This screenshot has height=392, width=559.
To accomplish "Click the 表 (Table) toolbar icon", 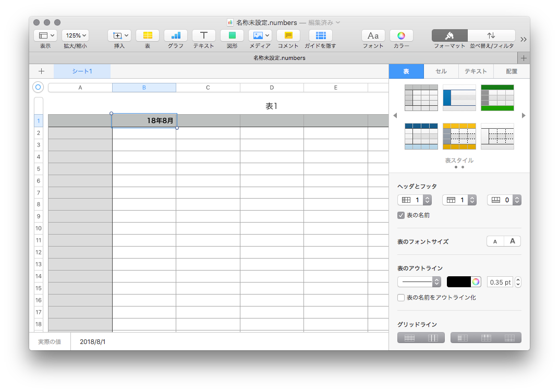I will pyautogui.click(x=148, y=35).
